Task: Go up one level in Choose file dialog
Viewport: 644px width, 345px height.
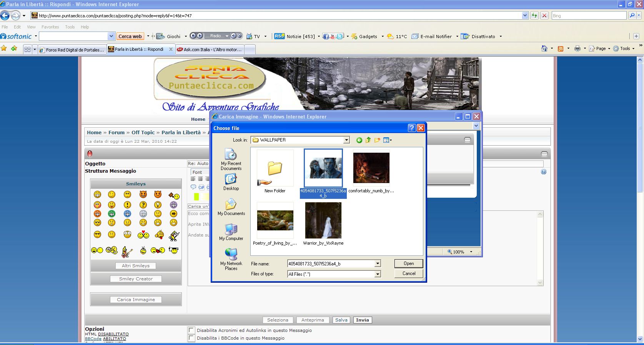Action: point(368,140)
